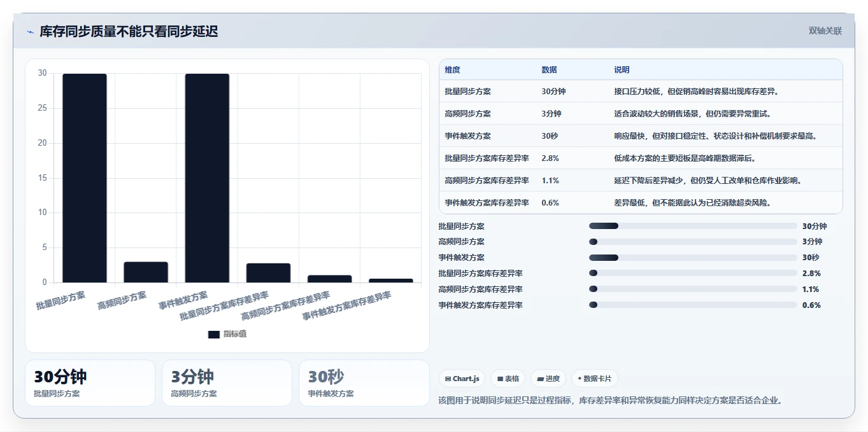Click the 3分钟 value in the table
The width and height of the screenshot is (868, 432).
point(551,114)
